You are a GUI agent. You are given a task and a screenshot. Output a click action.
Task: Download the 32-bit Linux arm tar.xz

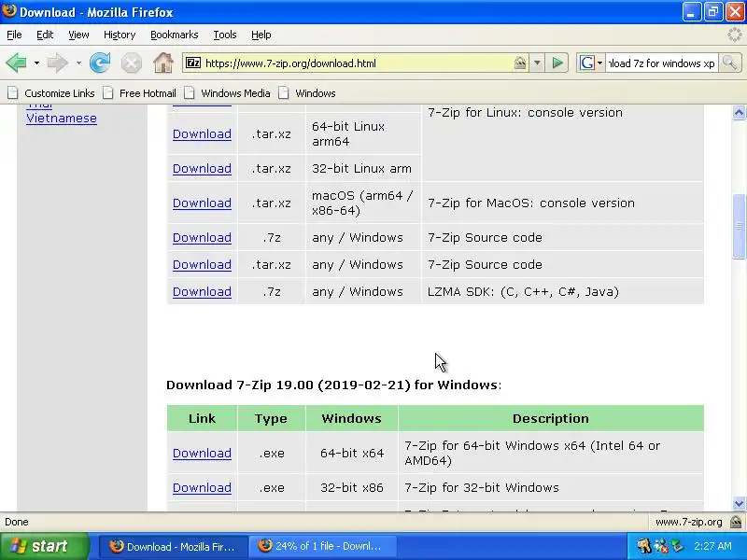point(202,168)
